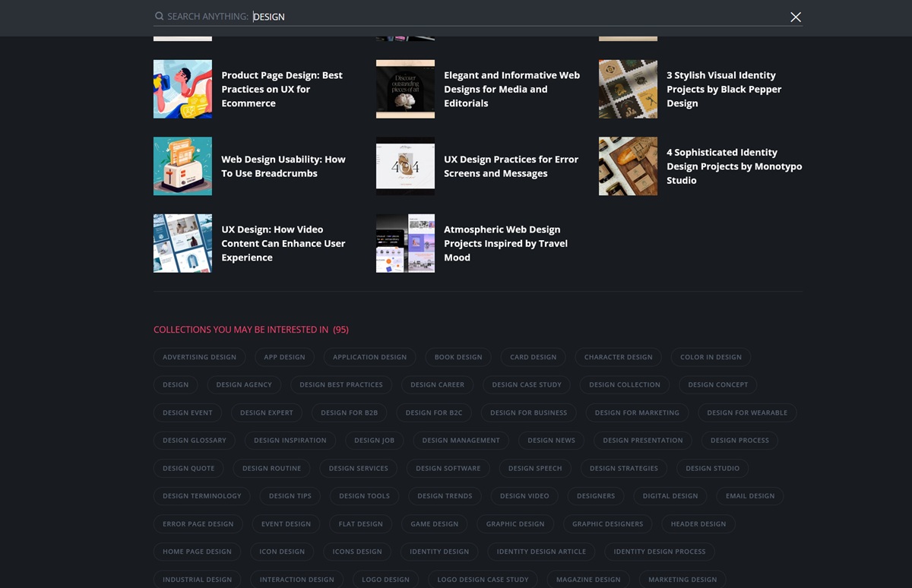Select the Graphic Design collection tag
912x588 pixels.
click(x=515, y=524)
